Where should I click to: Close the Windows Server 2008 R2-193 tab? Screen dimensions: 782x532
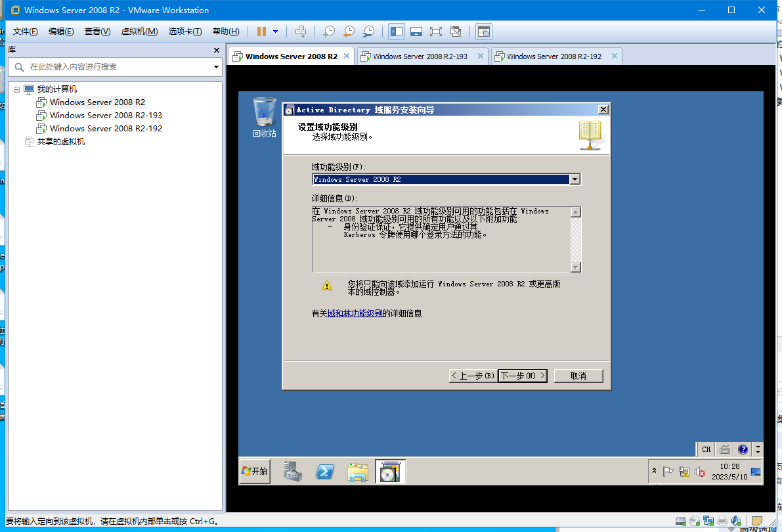[480, 56]
